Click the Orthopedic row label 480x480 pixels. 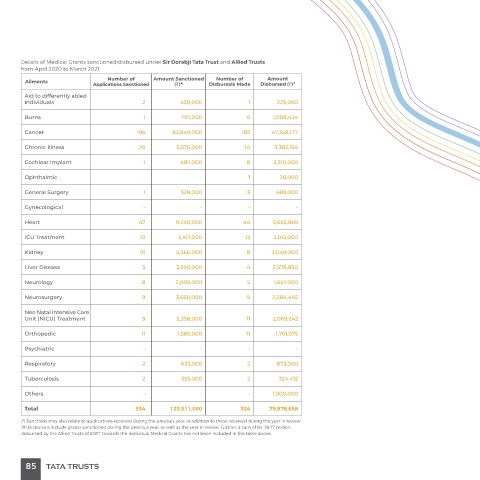40,334
